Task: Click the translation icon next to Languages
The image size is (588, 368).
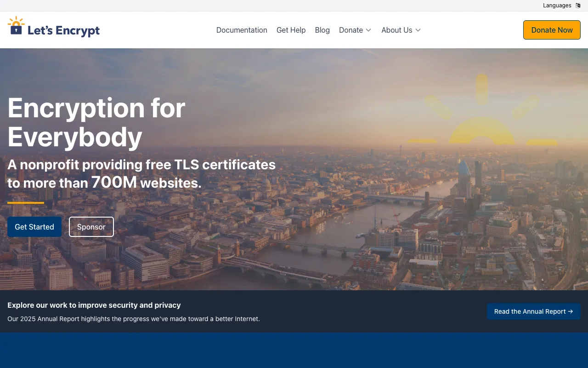Action: click(578, 6)
